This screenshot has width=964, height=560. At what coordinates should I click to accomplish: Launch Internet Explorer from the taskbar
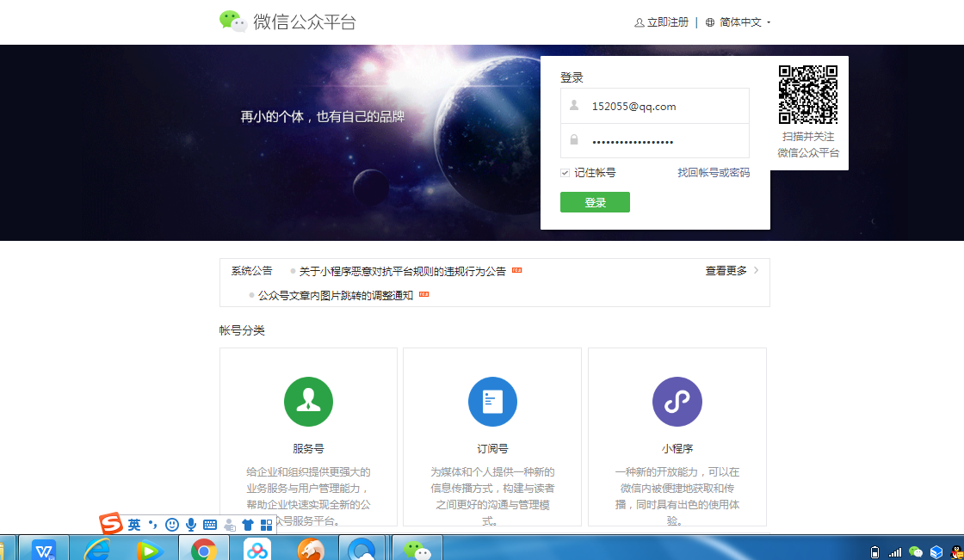click(96, 548)
